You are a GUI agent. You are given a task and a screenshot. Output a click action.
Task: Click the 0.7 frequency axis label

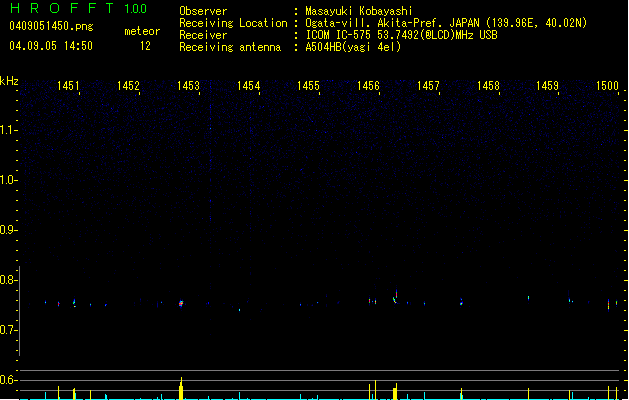(x=8, y=330)
